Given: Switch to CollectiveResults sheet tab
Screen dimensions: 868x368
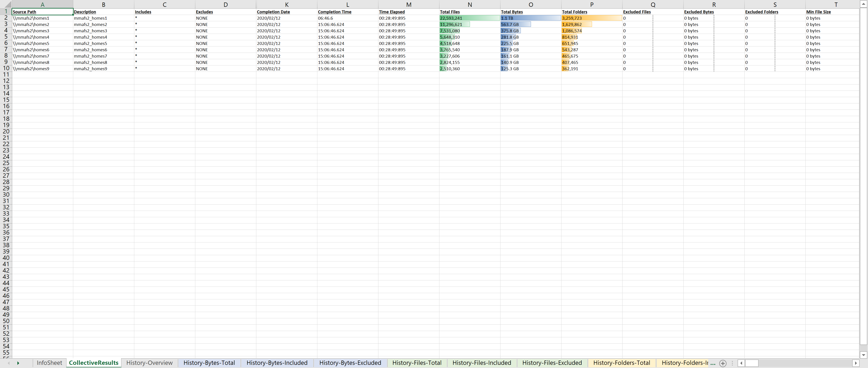Looking at the screenshot, I should (x=94, y=363).
